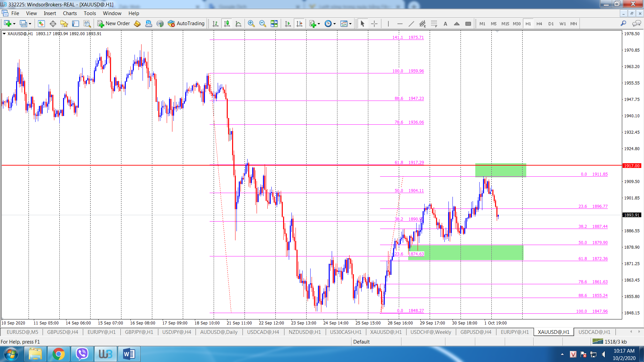Open the Strategy Tester icon
The image size is (644, 362).
87,23
